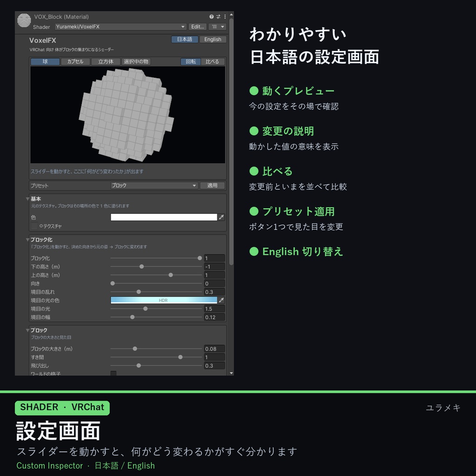Click the 'SHADER · VRChat' green badge
This screenshot has width=476, height=476.
pyautogui.click(x=62, y=408)
